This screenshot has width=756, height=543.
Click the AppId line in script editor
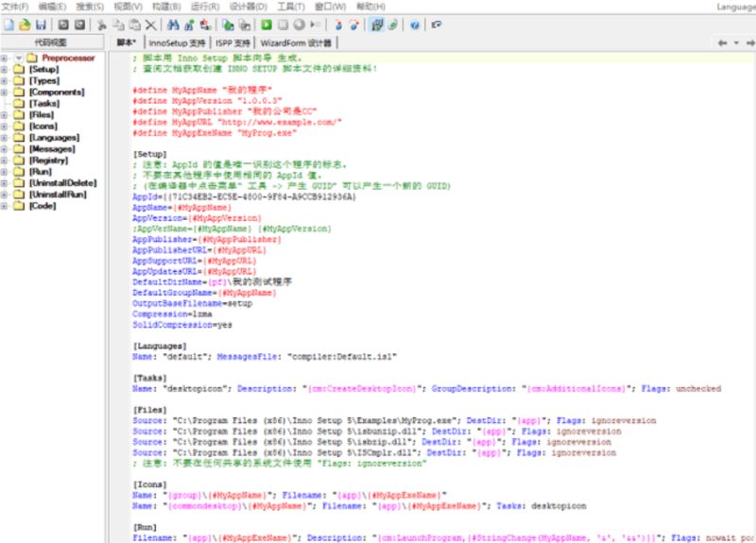(x=244, y=197)
